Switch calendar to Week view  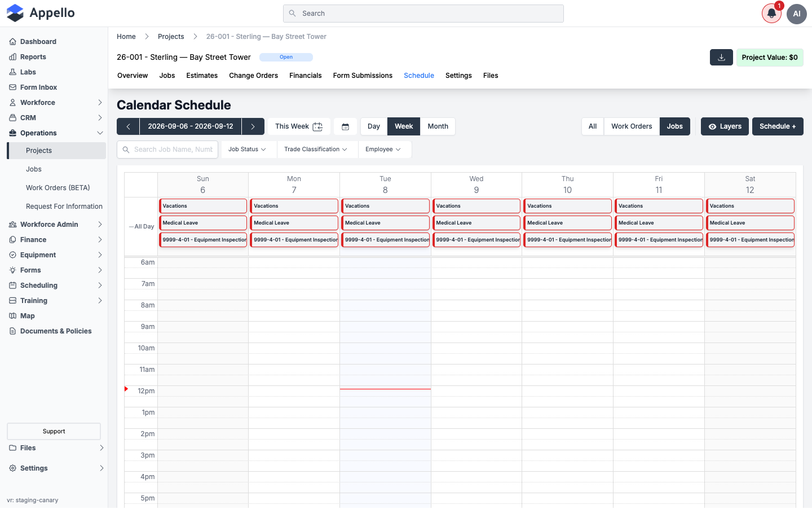[x=404, y=126]
